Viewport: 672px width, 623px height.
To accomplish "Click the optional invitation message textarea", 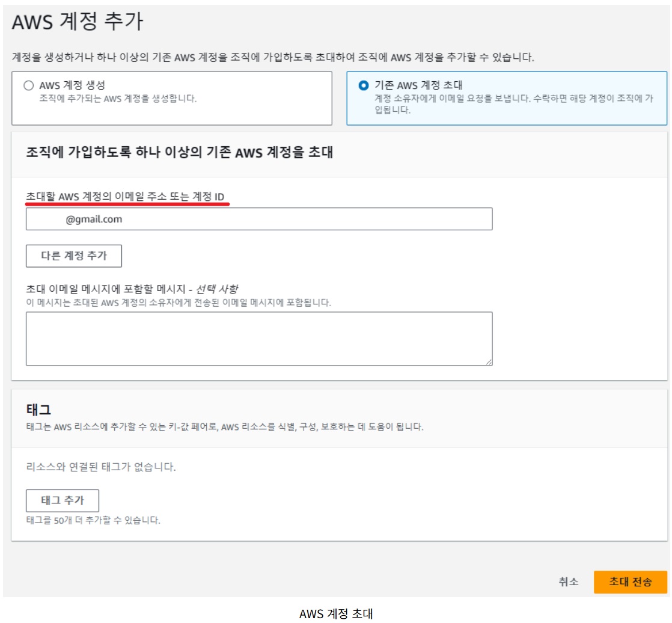I will [259, 339].
